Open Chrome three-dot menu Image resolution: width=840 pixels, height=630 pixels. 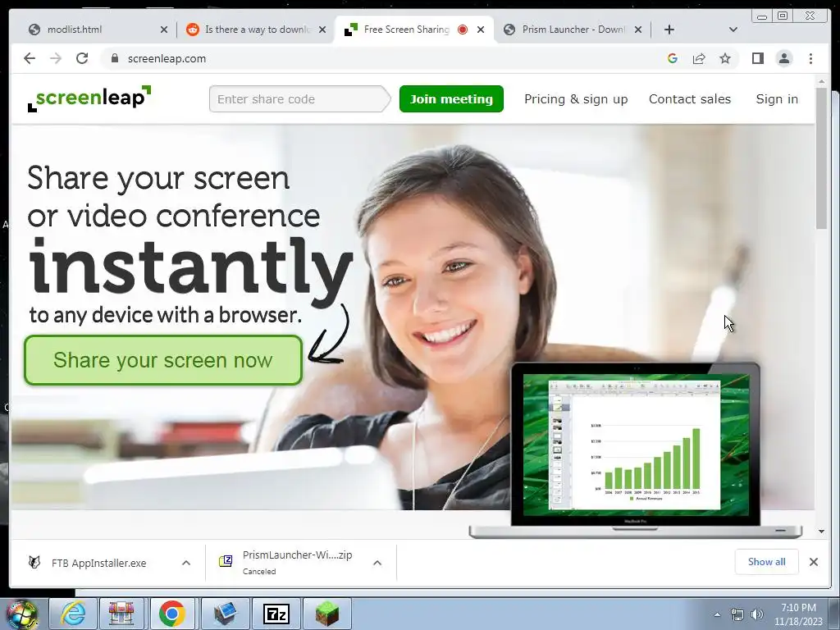coord(810,58)
